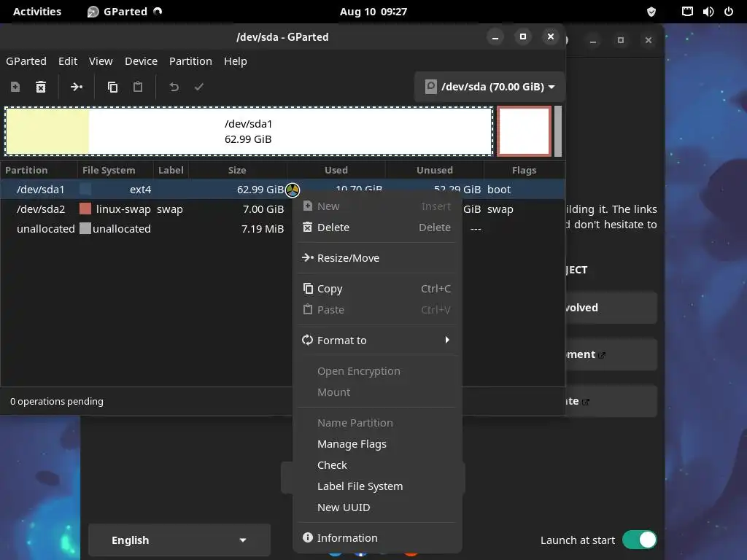Click the clock showing Aug 10 09:27

pyautogui.click(x=373, y=12)
